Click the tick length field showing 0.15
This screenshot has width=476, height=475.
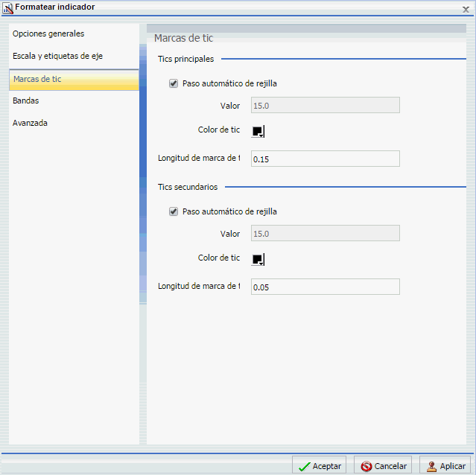pyautogui.click(x=325, y=159)
